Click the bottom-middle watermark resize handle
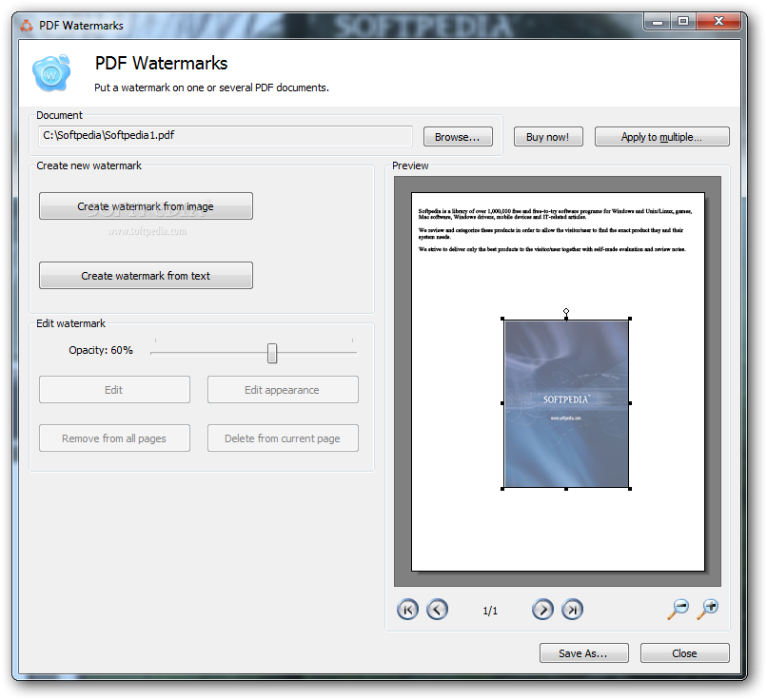Image resolution: width=767 pixels, height=700 pixels. pos(566,489)
